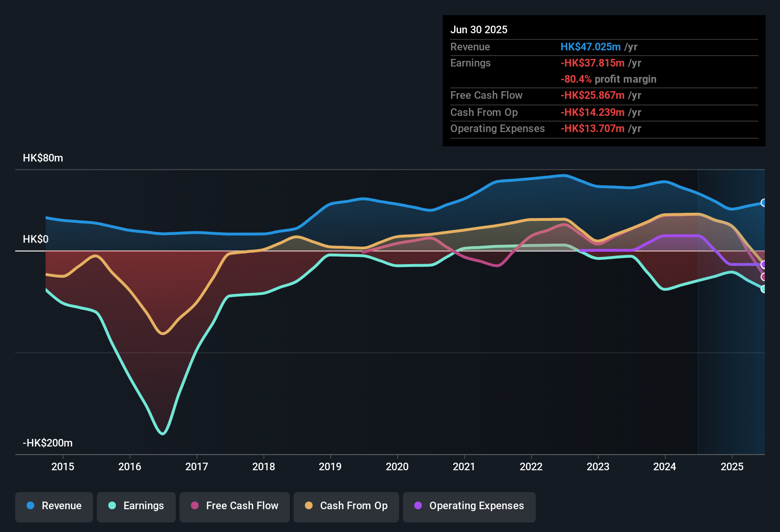Viewport: 780px width, 532px height.
Task: Expand the Cash From Op legend chip
Action: tap(346, 506)
